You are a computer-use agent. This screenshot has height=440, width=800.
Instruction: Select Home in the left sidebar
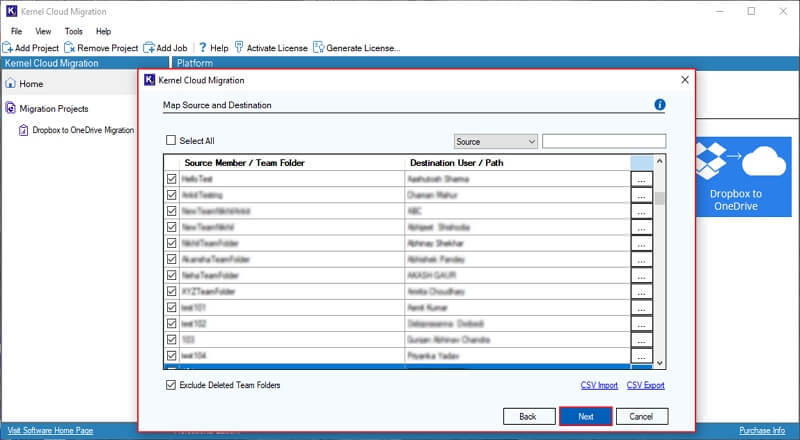click(x=31, y=84)
